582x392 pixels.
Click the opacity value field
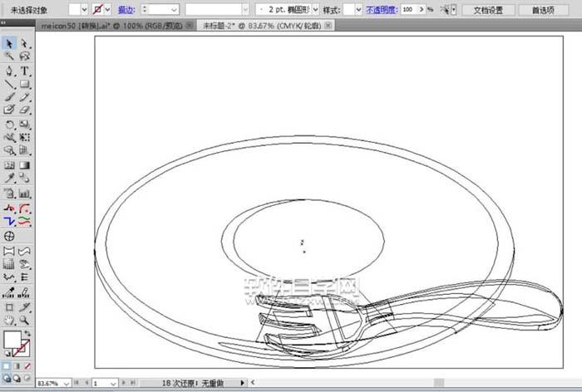click(409, 9)
